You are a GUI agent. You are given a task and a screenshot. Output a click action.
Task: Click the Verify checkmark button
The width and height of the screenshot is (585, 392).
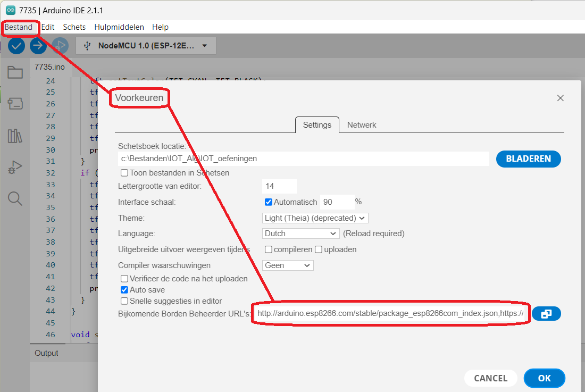16,46
